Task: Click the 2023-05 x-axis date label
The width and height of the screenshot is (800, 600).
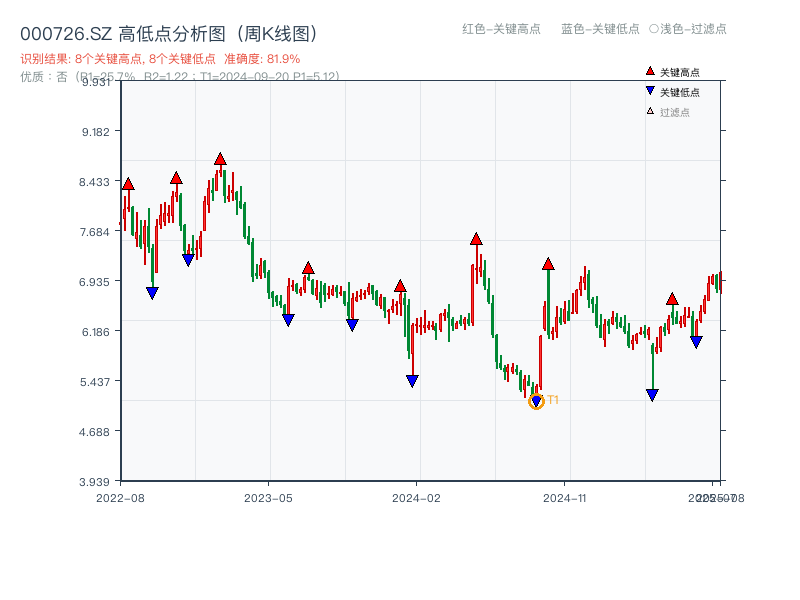Action: pos(268,498)
